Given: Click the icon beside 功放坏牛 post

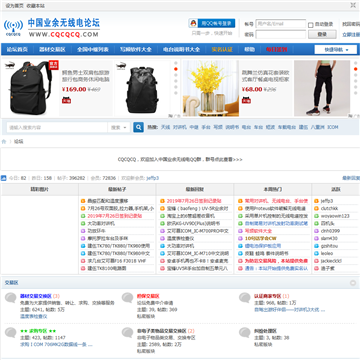Looking at the screenshot, I should pos(83,231).
